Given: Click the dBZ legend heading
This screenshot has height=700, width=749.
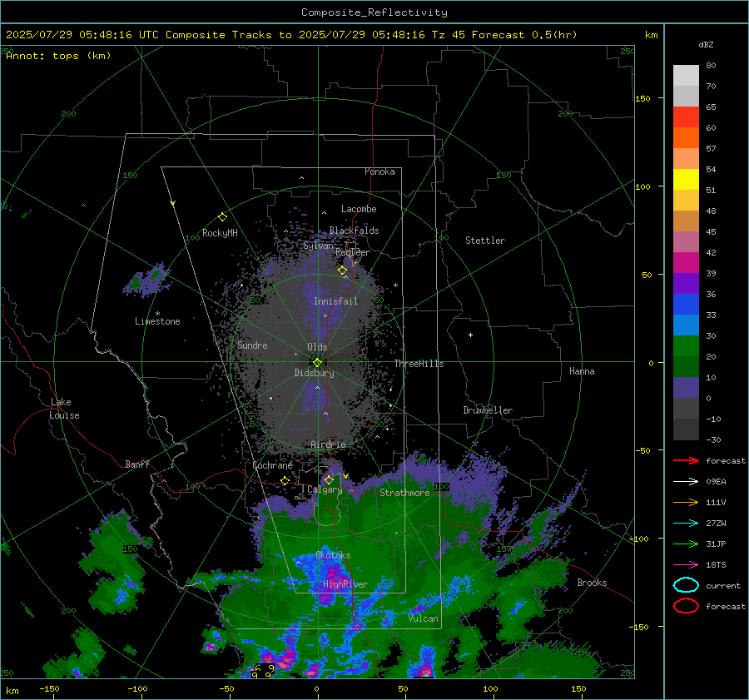Looking at the screenshot, I should [706, 45].
